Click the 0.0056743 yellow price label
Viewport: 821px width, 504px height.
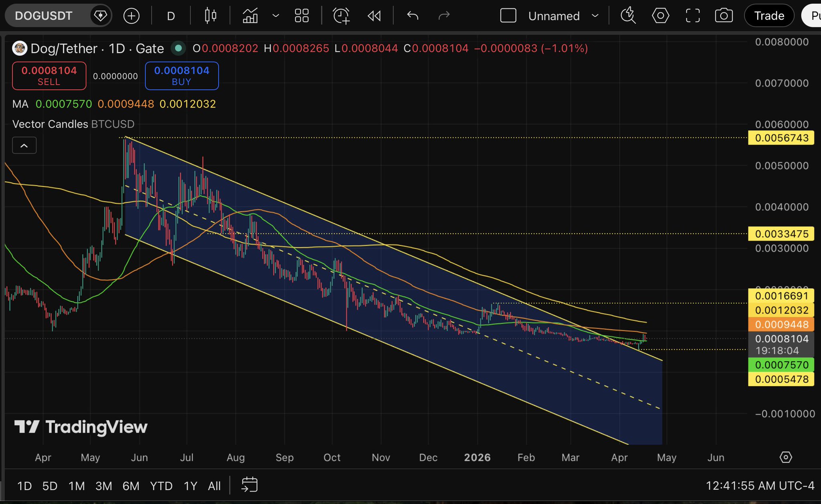coord(781,138)
